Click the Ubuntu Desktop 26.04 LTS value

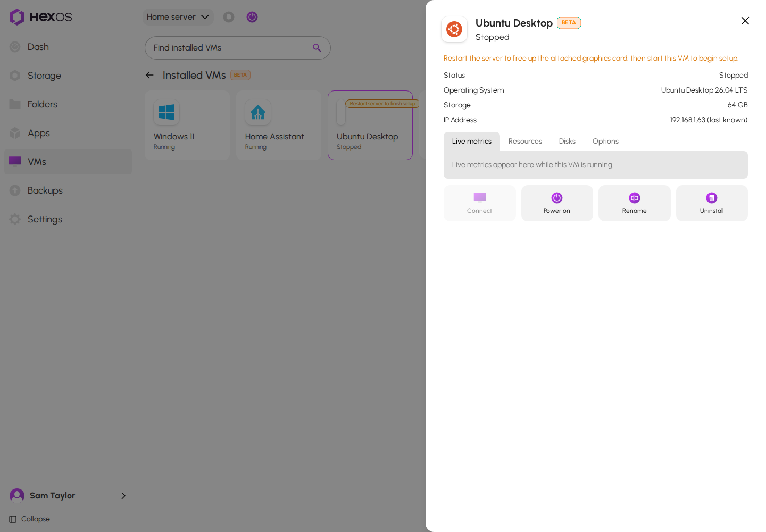[704, 90]
